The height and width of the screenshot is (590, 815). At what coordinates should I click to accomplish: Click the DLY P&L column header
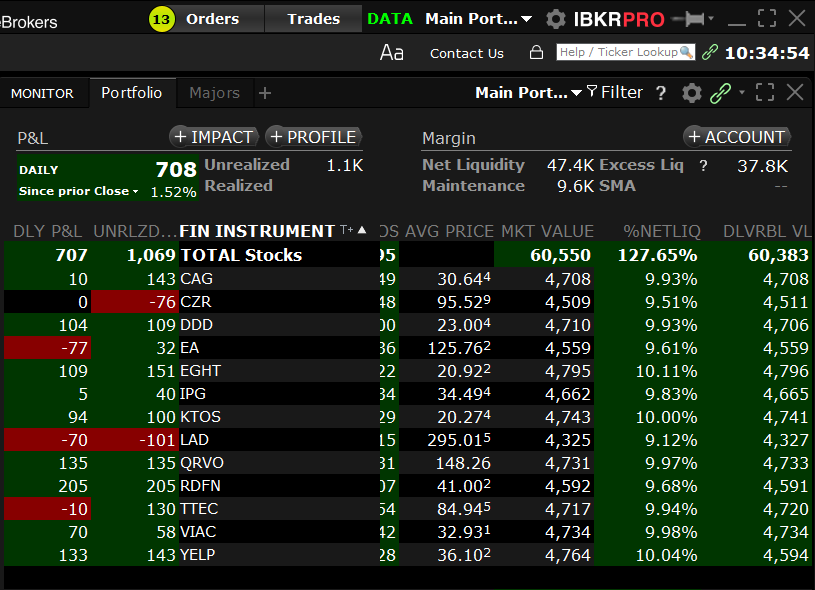click(x=47, y=231)
